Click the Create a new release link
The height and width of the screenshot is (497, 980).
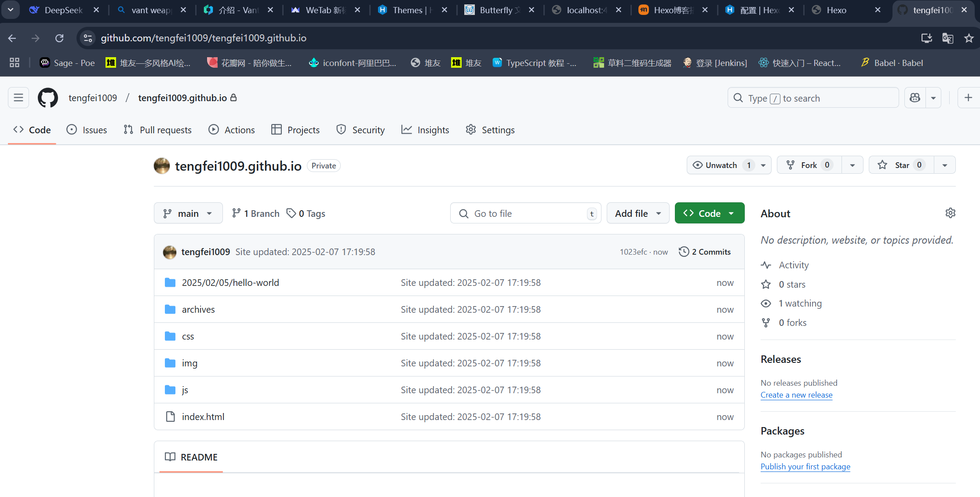[796, 395]
